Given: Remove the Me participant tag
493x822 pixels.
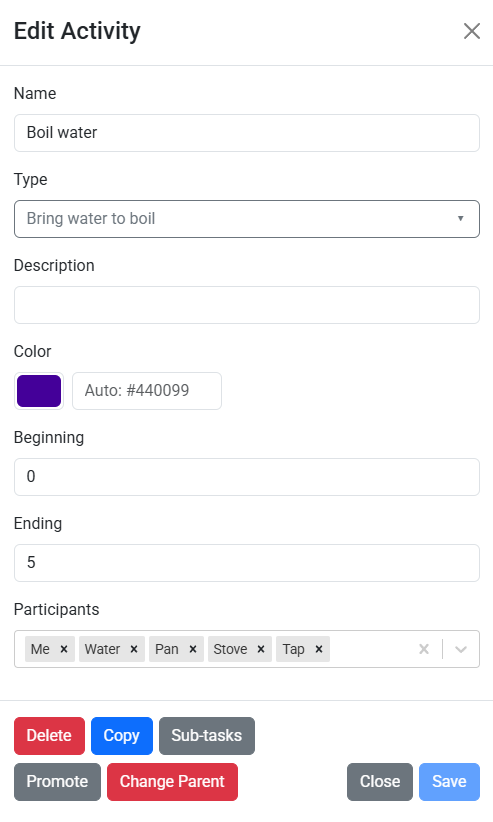Looking at the screenshot, I should [64, 649].
